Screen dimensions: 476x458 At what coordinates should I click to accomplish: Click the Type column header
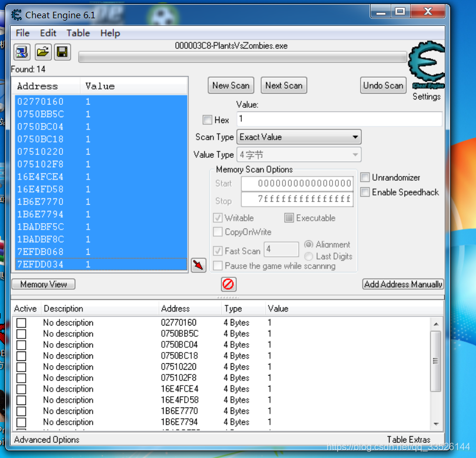point(244,308)
